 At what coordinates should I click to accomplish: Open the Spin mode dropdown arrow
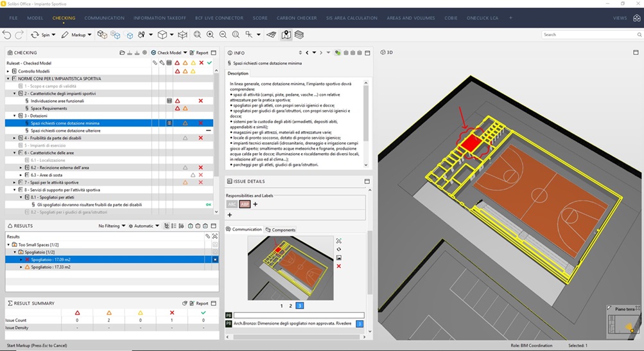(x=54, y=35)
